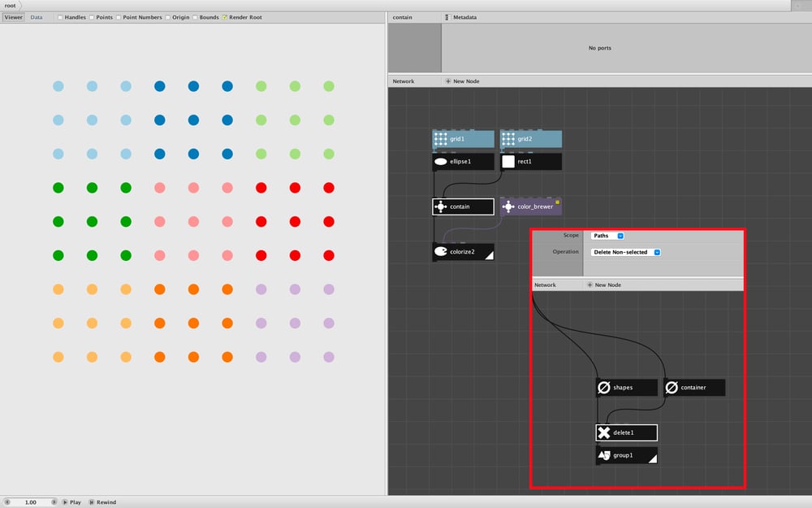Click the 'No ports' message text
The height and width of the screenshot is (508, 812).
coord(600,48)
